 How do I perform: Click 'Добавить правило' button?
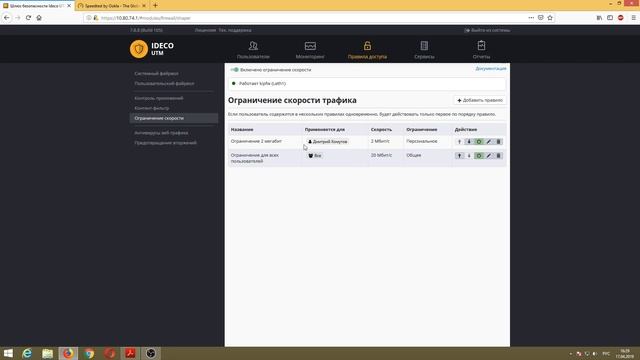click(480, 100)
